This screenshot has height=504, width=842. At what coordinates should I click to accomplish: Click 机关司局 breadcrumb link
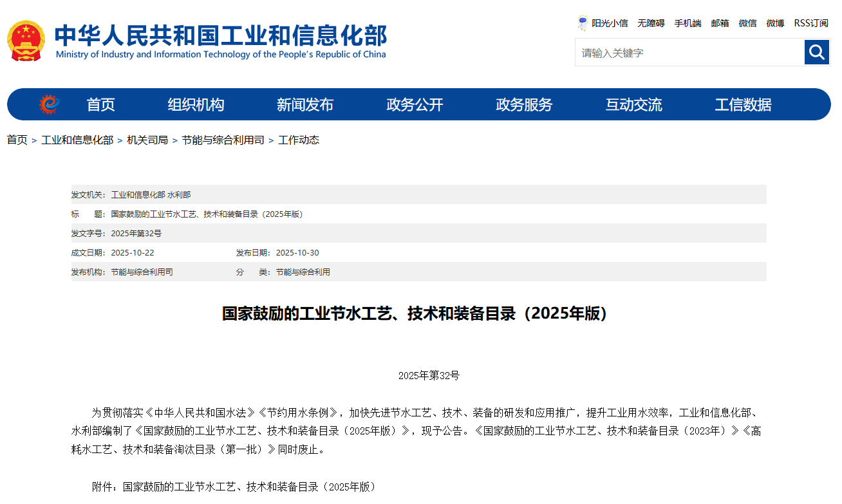coord(147,140)
